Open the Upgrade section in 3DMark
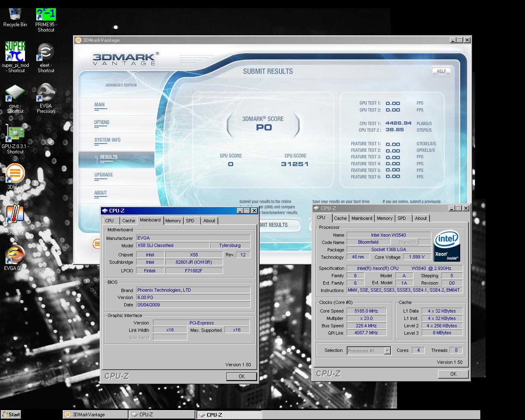 [103, 175]
